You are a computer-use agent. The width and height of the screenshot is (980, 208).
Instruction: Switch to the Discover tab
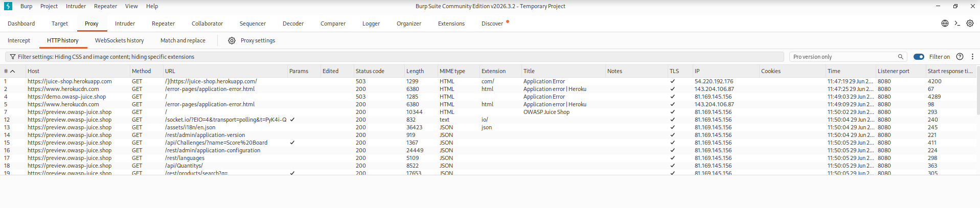coord(492,24)
